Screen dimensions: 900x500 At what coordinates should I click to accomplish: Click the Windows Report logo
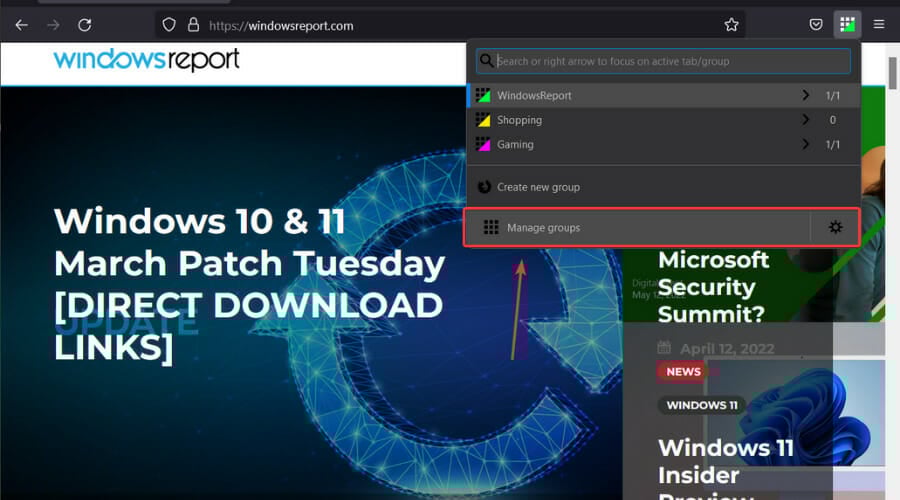tap(146, 60)
